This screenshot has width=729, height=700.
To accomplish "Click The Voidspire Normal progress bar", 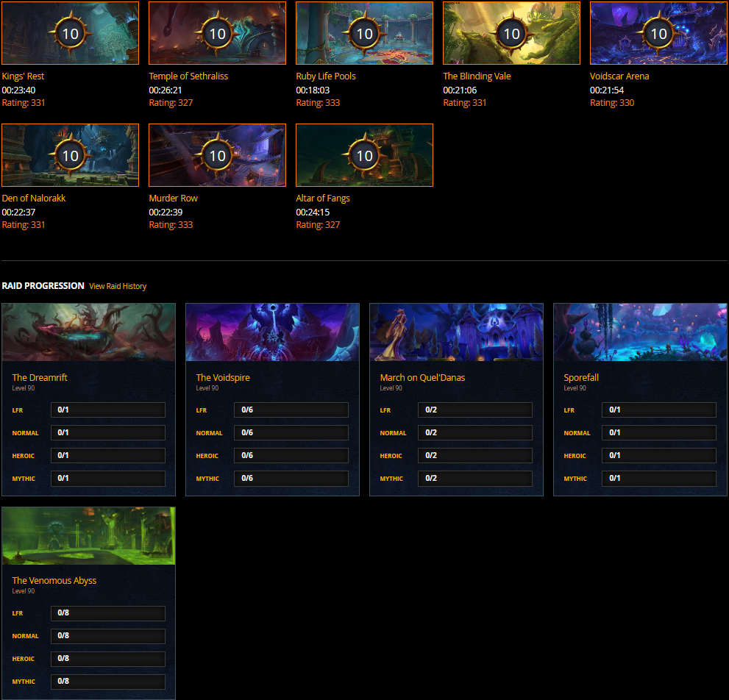I will [x=291, y=433].
